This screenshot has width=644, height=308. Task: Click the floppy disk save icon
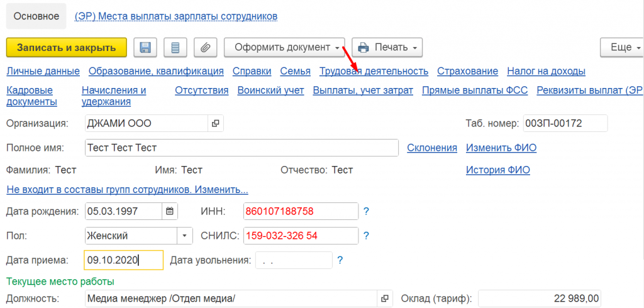point(145,48)
